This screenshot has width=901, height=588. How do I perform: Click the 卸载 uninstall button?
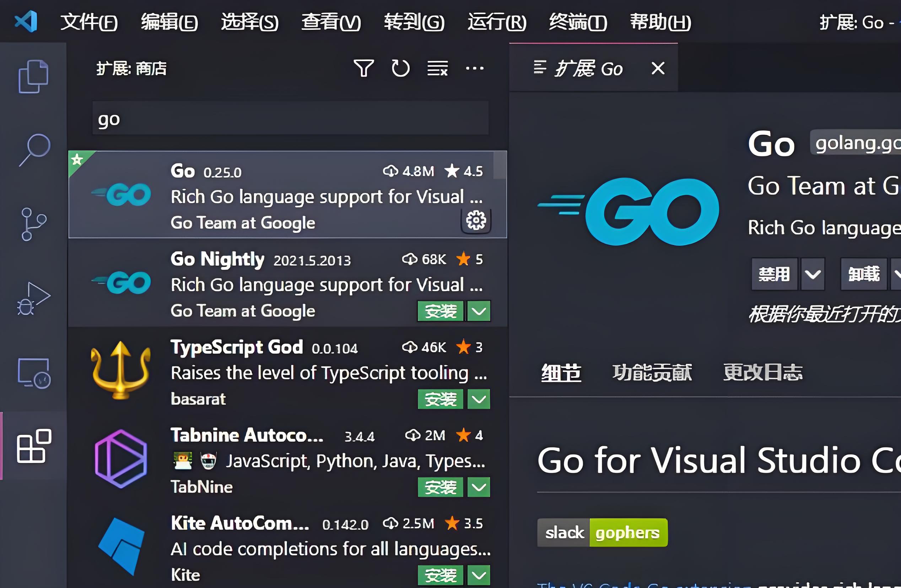(x=864, y=274)
